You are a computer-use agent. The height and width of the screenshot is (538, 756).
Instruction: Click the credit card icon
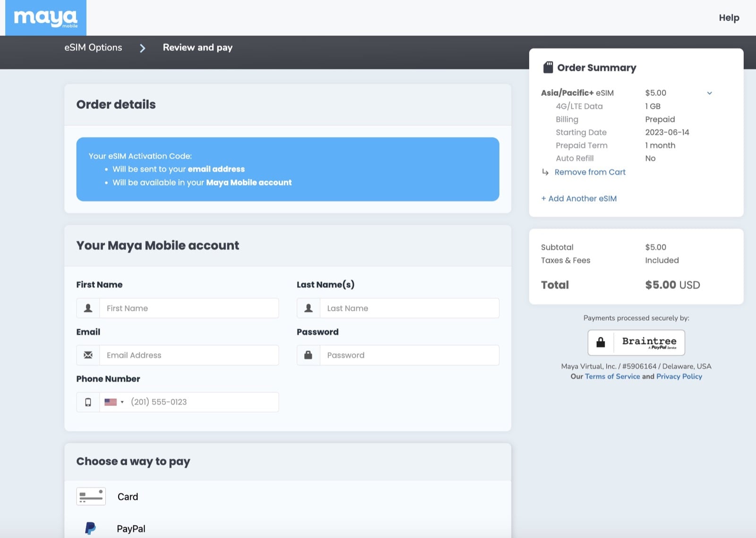click(x=91, y=496)
